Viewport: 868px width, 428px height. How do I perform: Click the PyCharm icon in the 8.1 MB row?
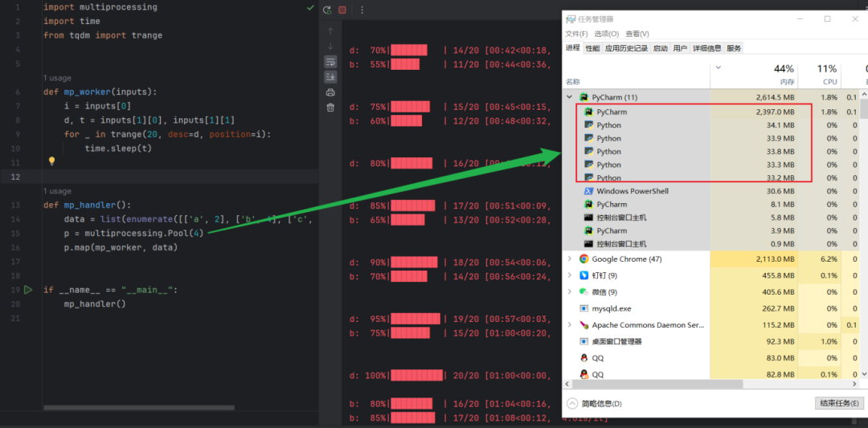pos(588,204)
